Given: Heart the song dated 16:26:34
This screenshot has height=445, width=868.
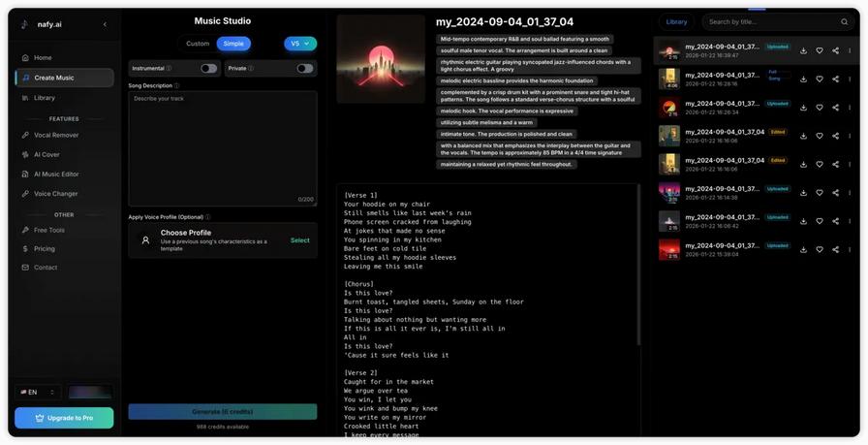Looking at the screenshot, I should 820,108.
